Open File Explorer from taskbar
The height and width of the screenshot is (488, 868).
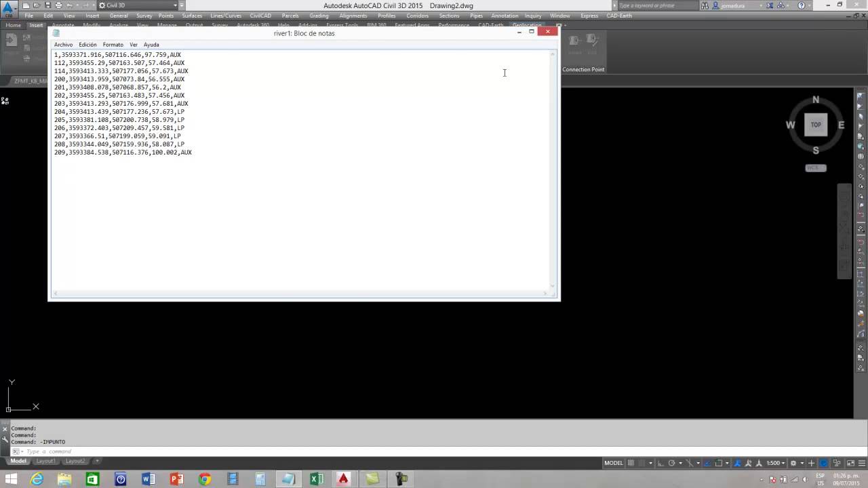tap(64, 479)
